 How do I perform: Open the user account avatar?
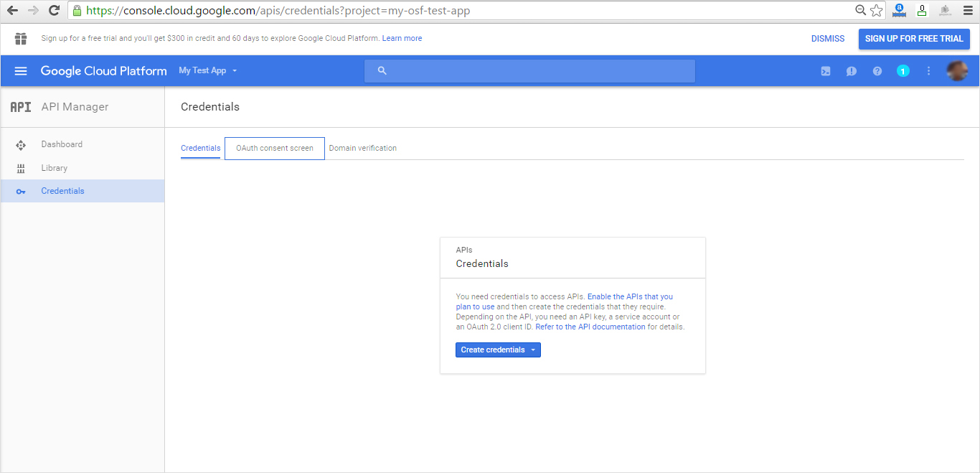(x=957, y=71)
